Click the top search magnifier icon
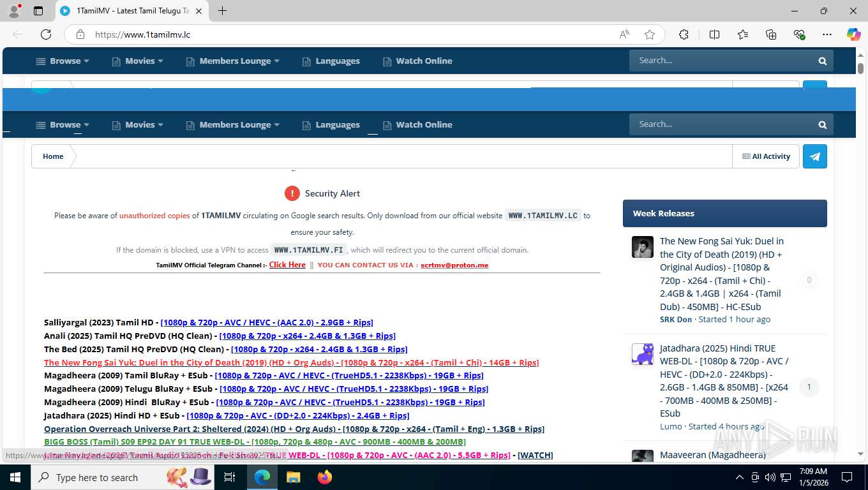This screenshot has height=490, width=868. pyautogui.click(x=823, y=61)
